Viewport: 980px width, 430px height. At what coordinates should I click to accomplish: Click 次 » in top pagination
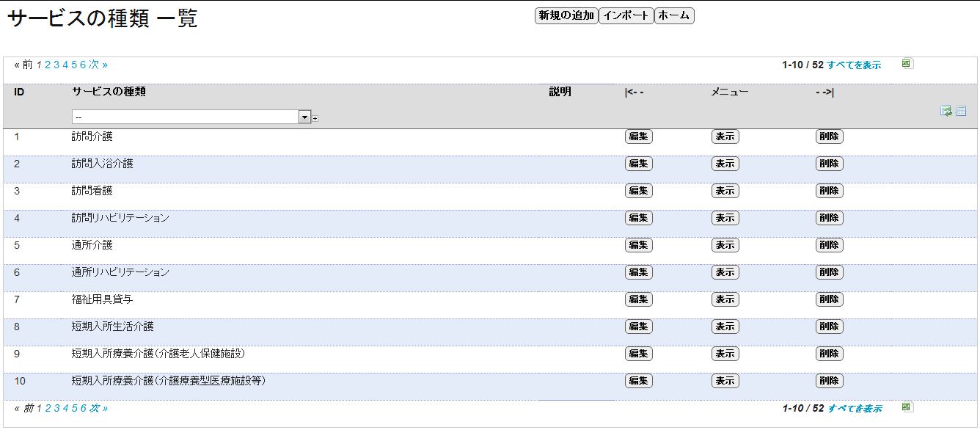(x=98, y=65)
